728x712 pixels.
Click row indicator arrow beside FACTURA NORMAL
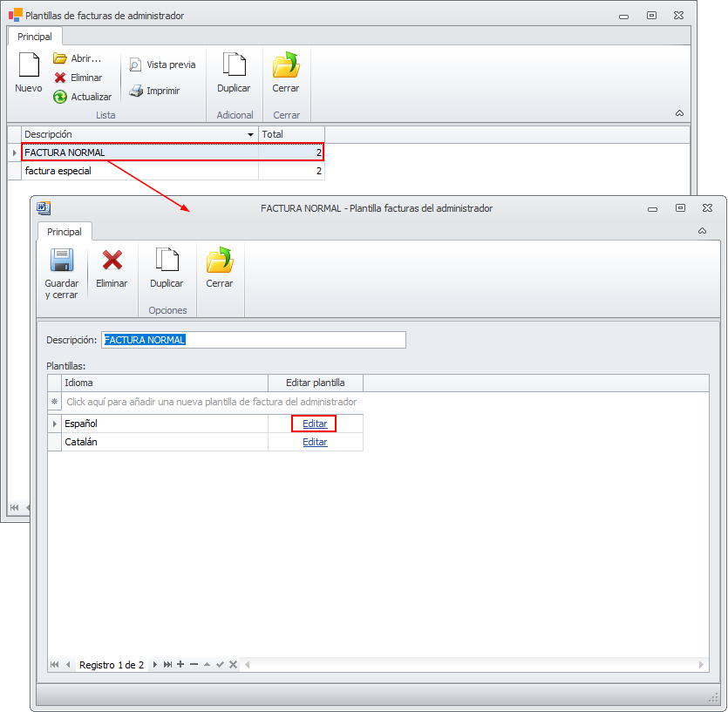coord(15,153)
